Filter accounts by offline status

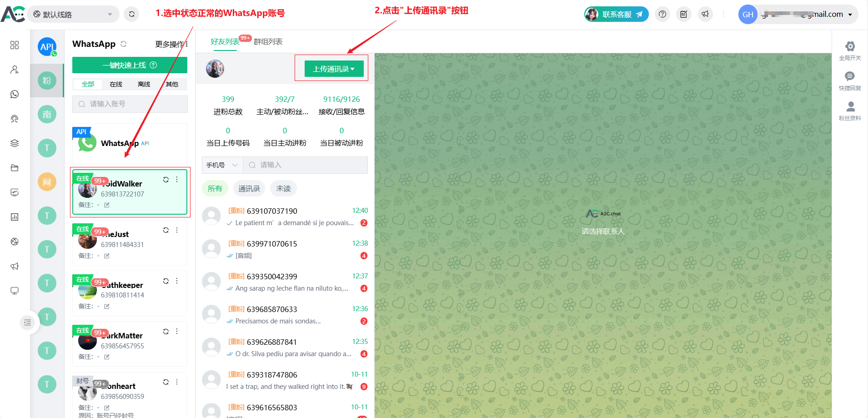click(144, 84)
